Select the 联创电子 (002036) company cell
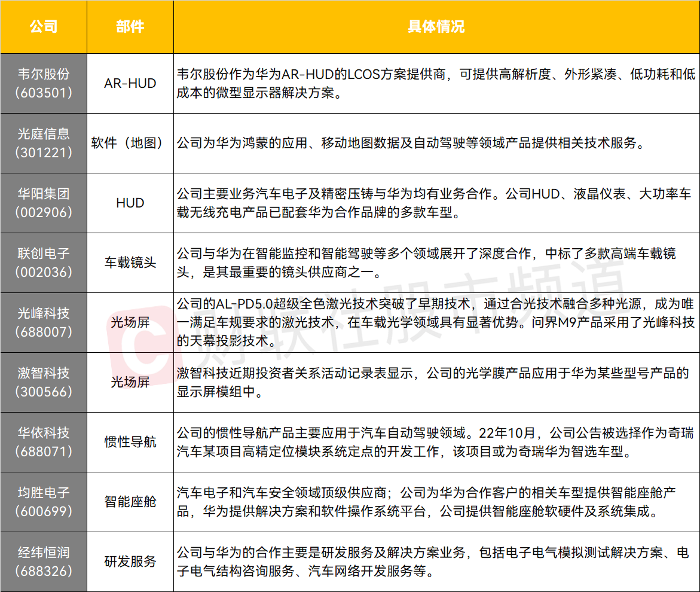 pyautogui.click(x=44, y=263)
